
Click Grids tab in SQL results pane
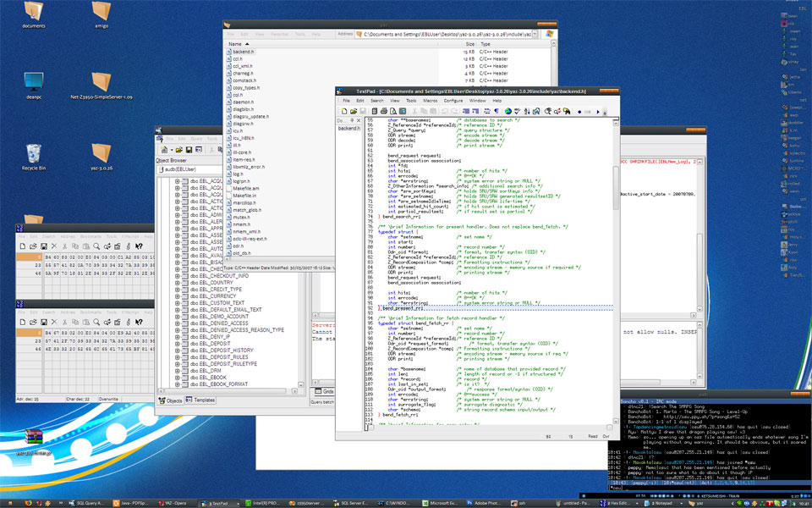click(x=324, y=391)
